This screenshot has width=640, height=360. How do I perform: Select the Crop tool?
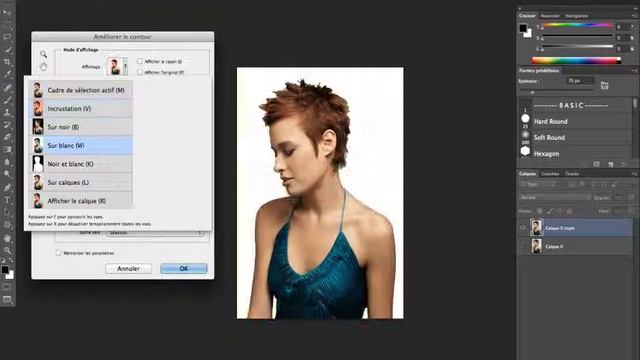[7, 62]
